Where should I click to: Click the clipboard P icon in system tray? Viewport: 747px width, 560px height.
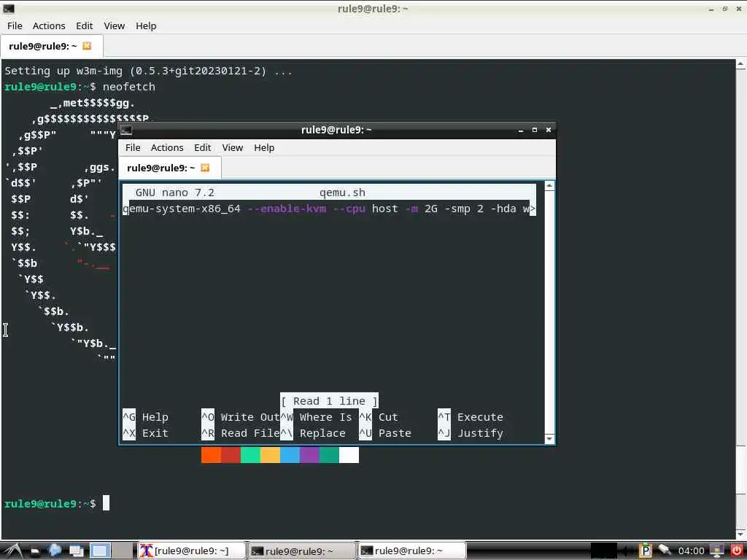point(646,551)
